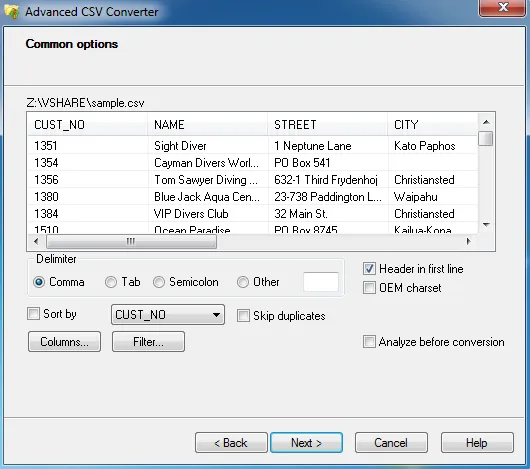Viewport: 530px width, 469px height.
Task: Select the Tab delimiter option
Action: pos(111,282)
